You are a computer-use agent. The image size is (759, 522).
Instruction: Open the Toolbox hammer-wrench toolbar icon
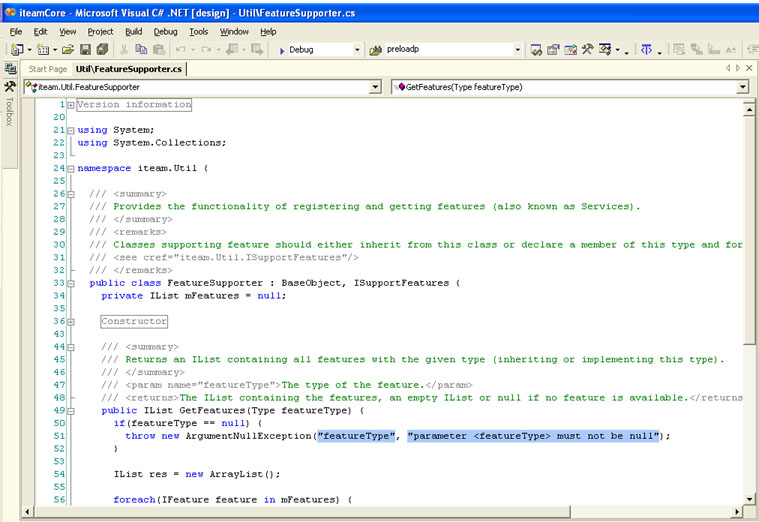click(588, 49)
